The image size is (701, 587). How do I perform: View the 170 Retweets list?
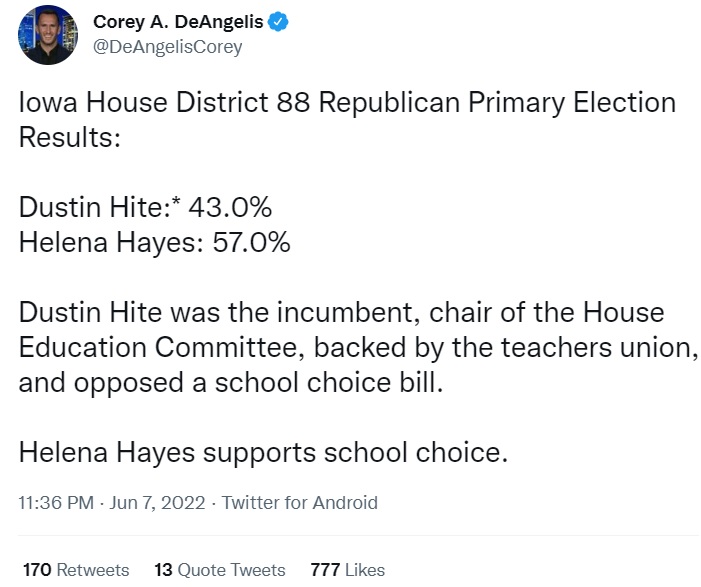tap(76, 570)
